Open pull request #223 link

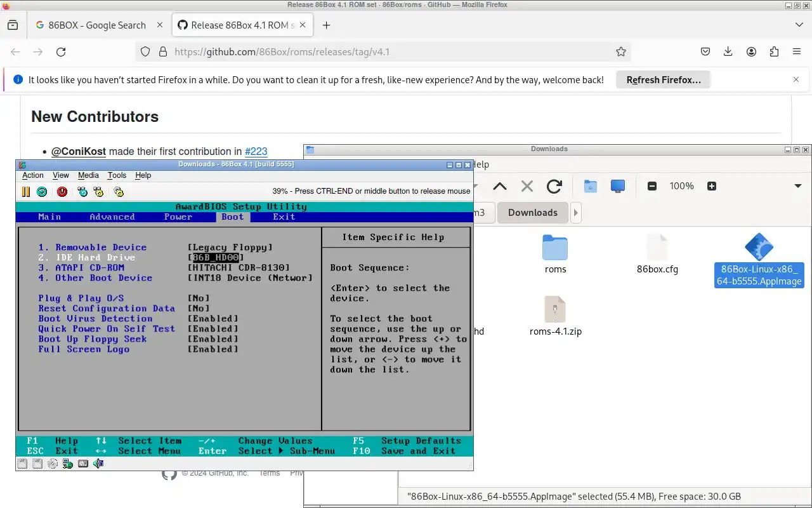[x=256, y=151]
